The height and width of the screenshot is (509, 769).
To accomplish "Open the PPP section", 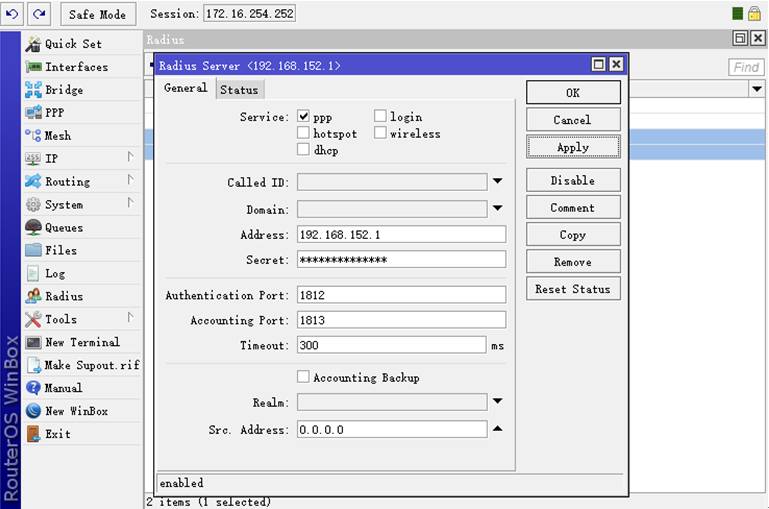I will click(x=54, y=113).
